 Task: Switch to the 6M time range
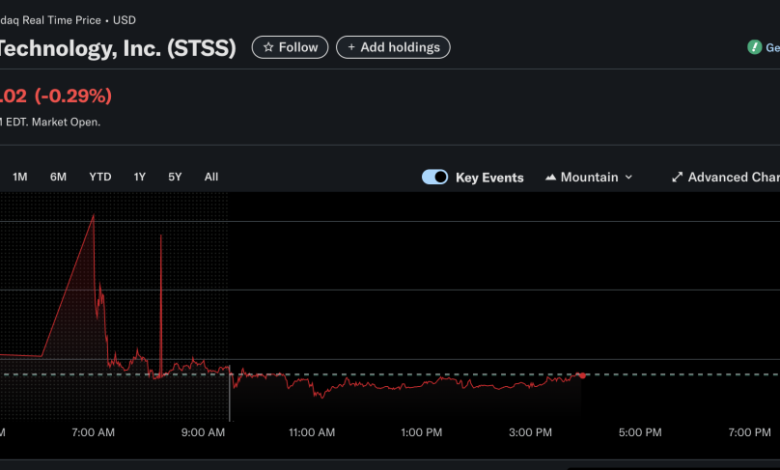point(58,177)
